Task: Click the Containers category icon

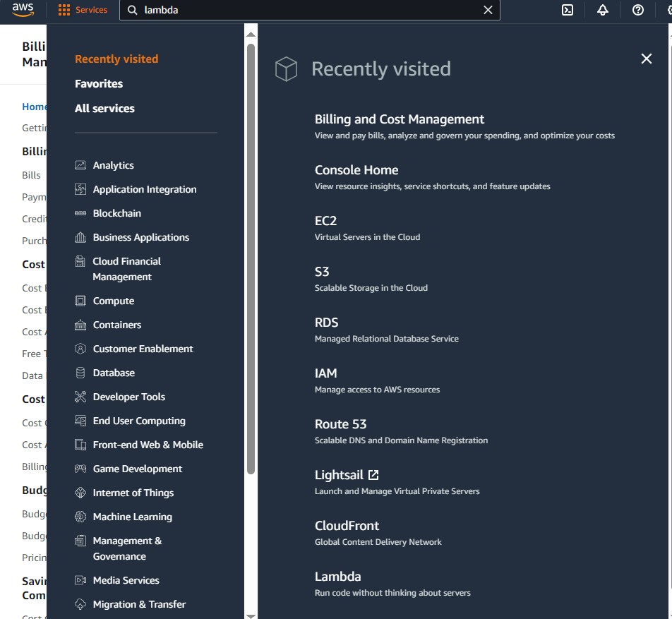Action: pos(80,325)
